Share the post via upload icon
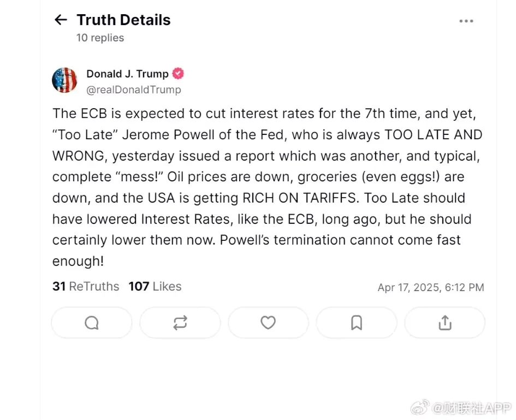 point(444,323)
